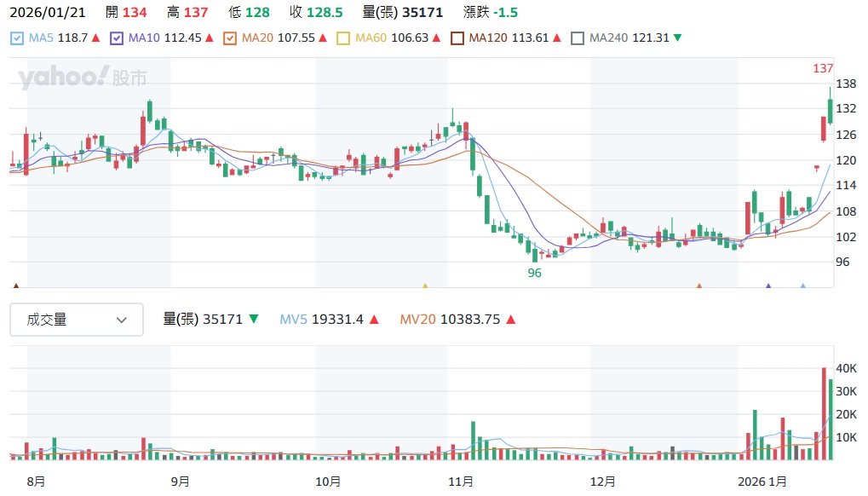Viewport: 868px width, 496px height.
Task: Click the red 137 high price label
Action: tap(823, 68)
